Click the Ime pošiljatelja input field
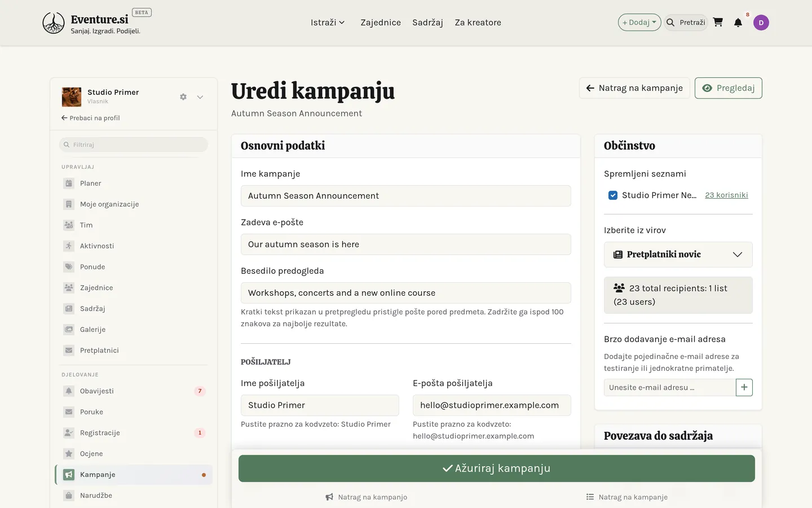The image size is (812, 508). (x=320, y=405)
